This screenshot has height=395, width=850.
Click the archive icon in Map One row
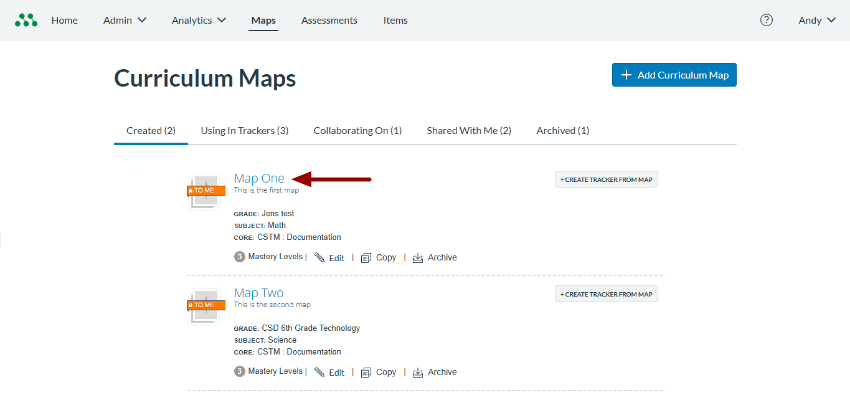point(418,258)
